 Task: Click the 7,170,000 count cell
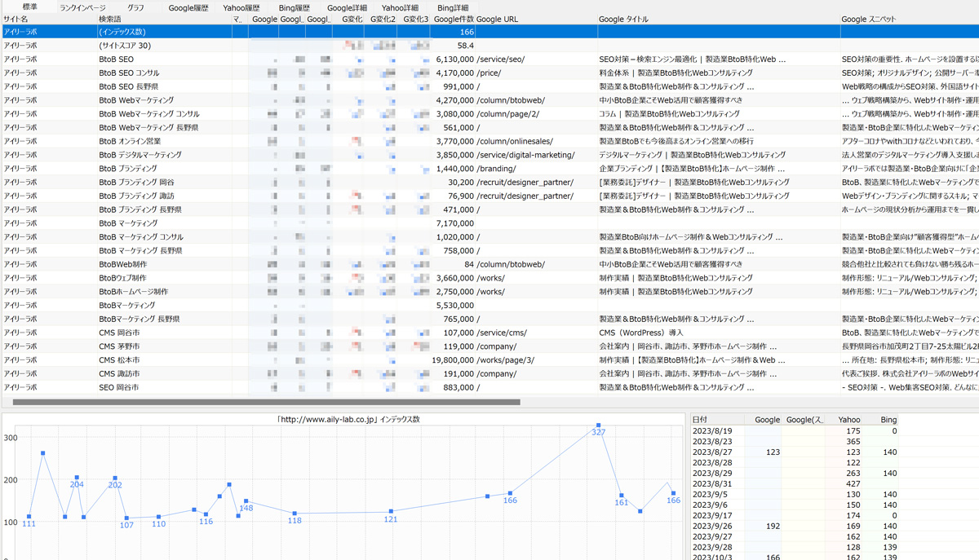pos(453,223)
